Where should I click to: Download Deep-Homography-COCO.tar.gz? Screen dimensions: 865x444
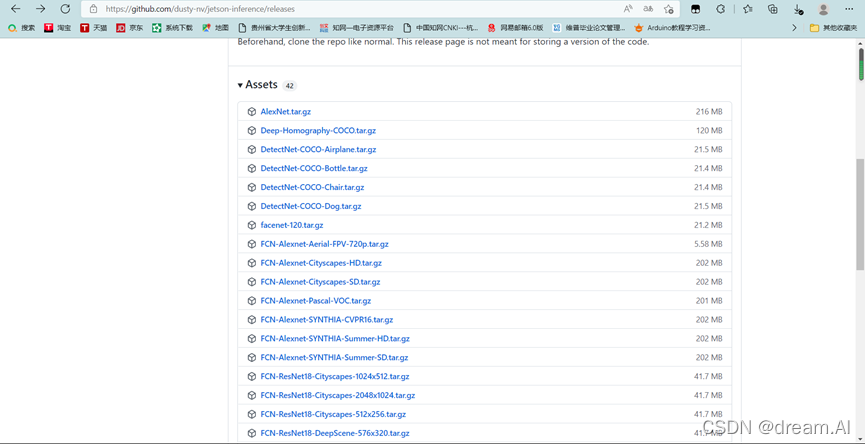tap(318, 131)
